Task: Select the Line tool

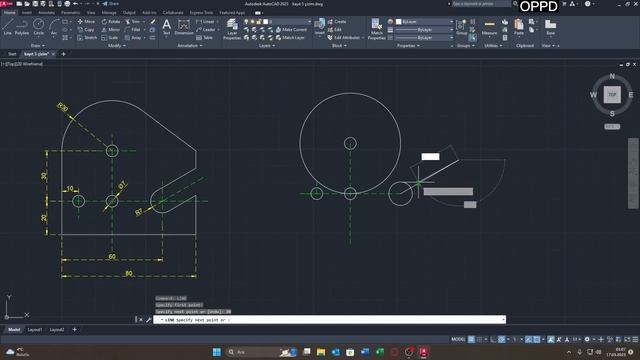Action: 7,27
